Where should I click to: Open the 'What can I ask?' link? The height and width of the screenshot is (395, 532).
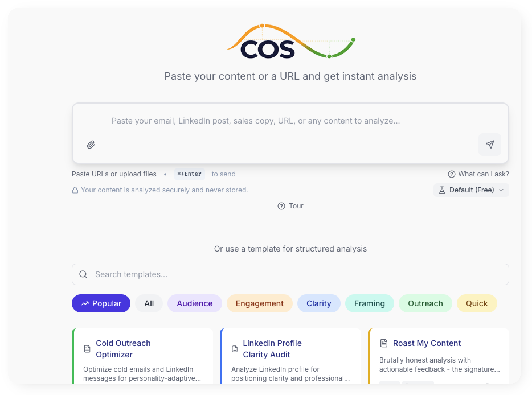pyautogui.click(x=478, y=174)
